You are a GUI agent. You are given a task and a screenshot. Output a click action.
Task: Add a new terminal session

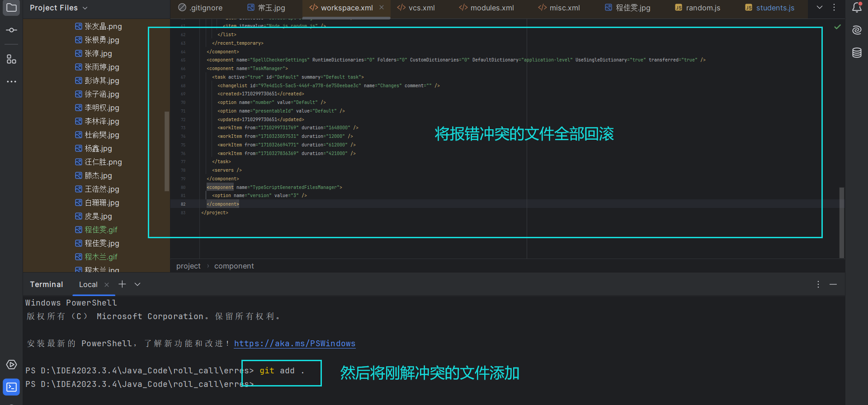(122, 284)
